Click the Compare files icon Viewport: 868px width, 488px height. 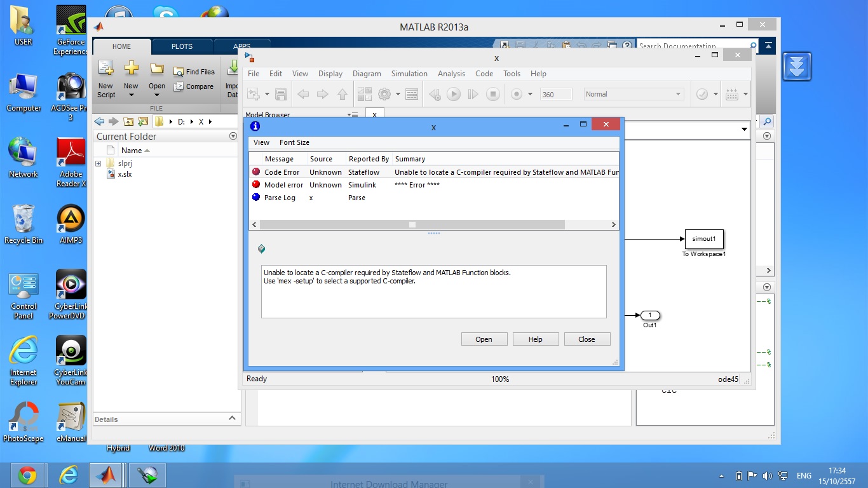click(179, 86)
